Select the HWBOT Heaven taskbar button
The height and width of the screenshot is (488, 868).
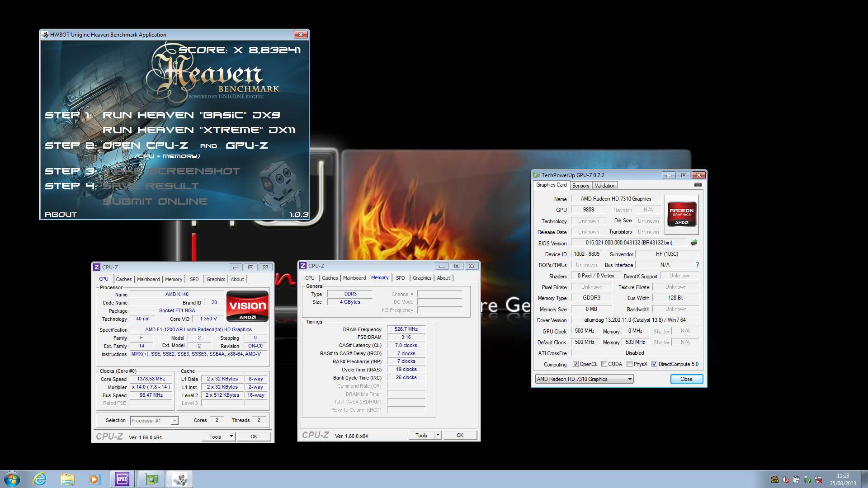coord(179,479)
